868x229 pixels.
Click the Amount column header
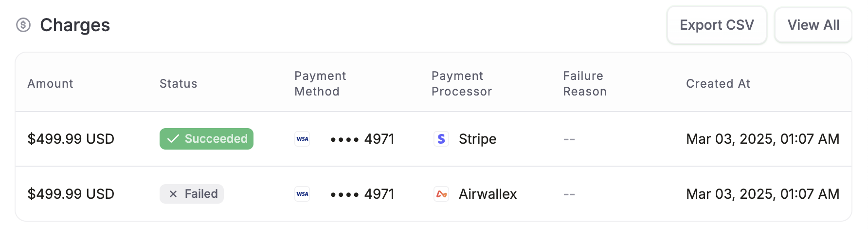pyautogui.click(x=50, y=84)
